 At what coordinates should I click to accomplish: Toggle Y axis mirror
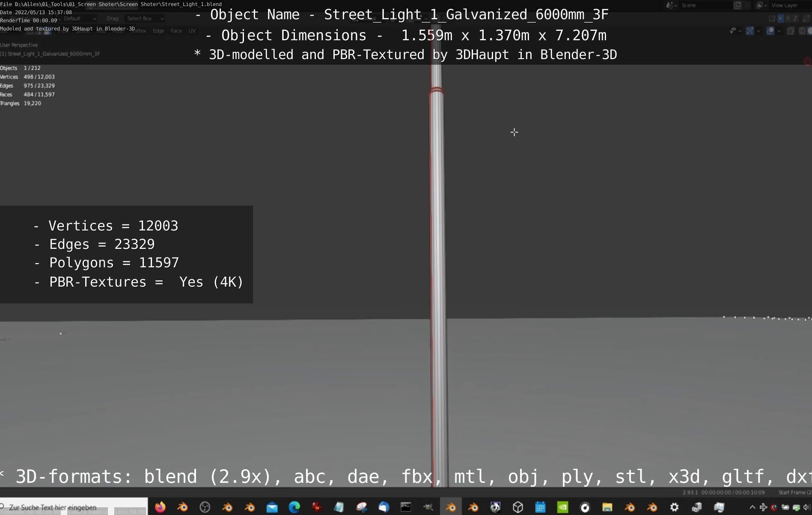pos(788,18)
